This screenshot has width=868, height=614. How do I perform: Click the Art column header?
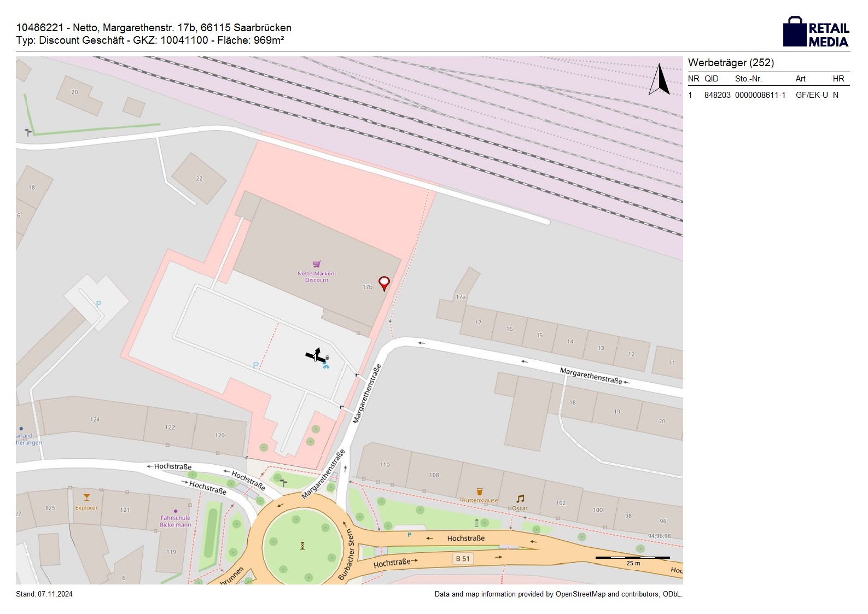click(x=800, y=79)
